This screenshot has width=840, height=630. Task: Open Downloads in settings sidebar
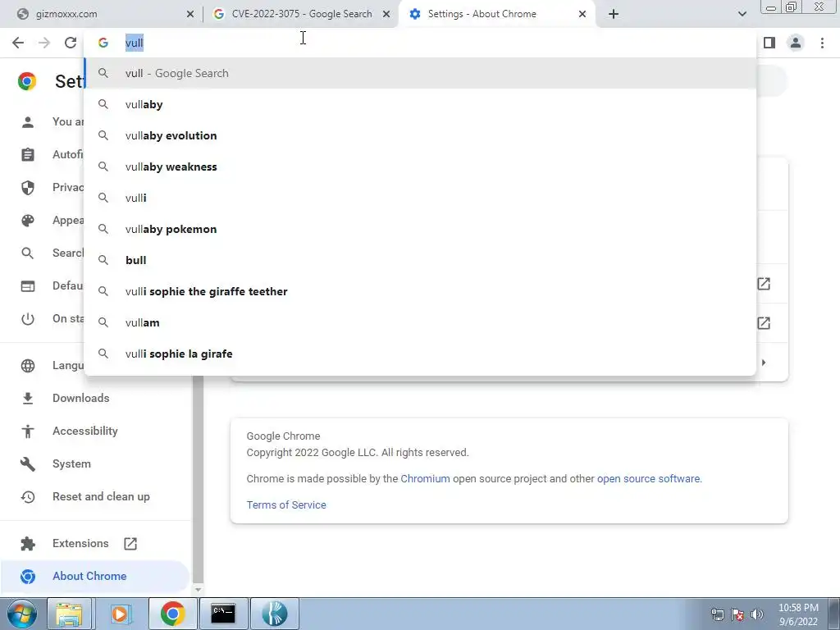tap(81, 398)
